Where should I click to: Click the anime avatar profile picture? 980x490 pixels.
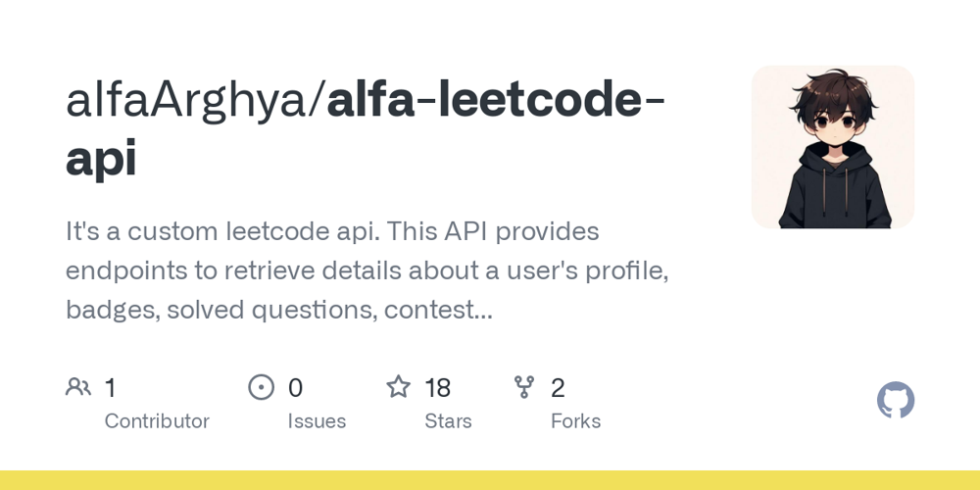pyautogui.click(x=833, y=147)
